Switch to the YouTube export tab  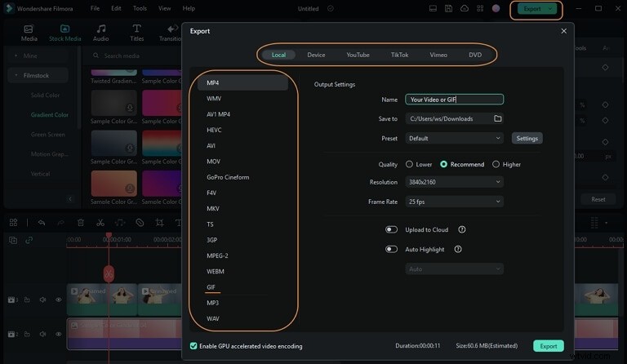click(358, 55)
